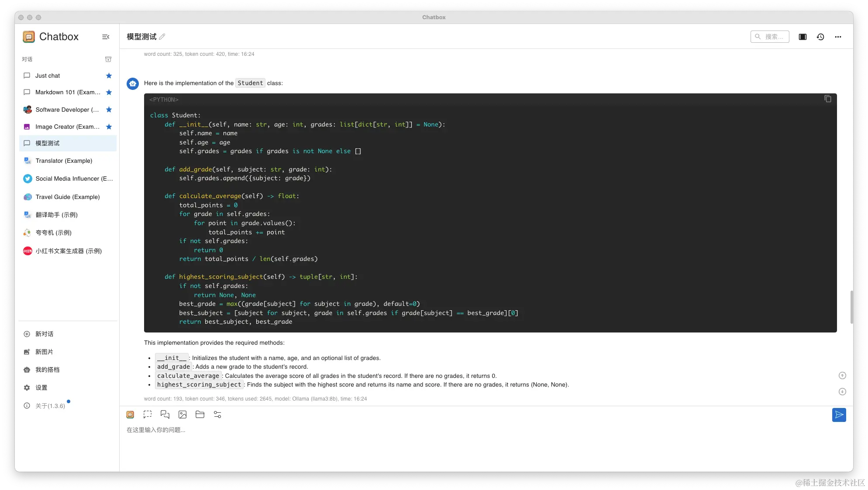This screenshot has height=490, width=868.
Task: Toggle the panel layout icon in header
Action: 803,37
